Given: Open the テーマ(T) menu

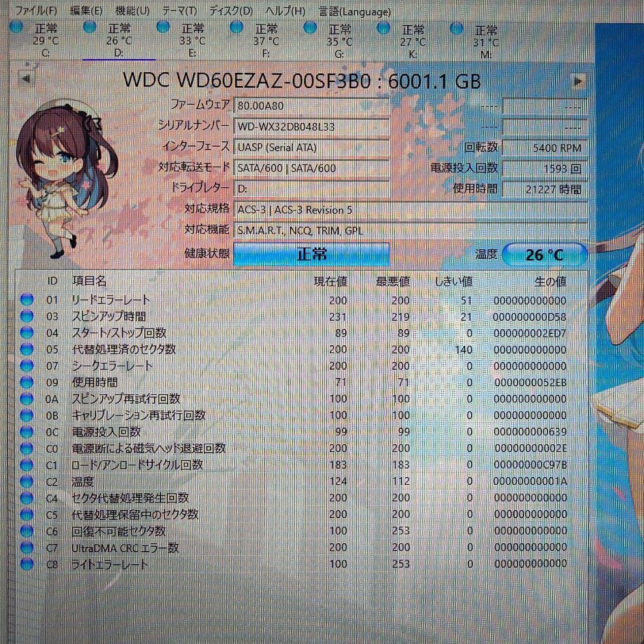Looking at the screenshot, I should coord(179,10).
